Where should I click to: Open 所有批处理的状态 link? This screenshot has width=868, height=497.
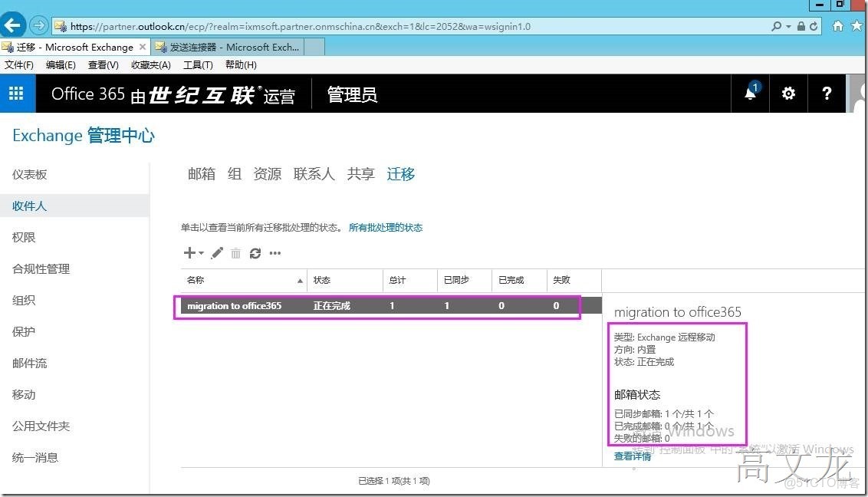click(386, 227)
